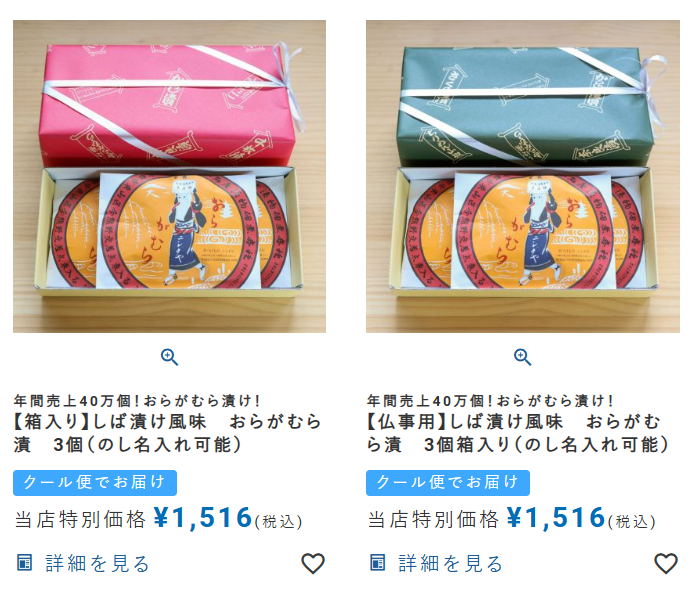Viewport: 697px width, 603px height.
Task: Click the クール便でお届け badge on the right product
Action: (x=448, y=483)
